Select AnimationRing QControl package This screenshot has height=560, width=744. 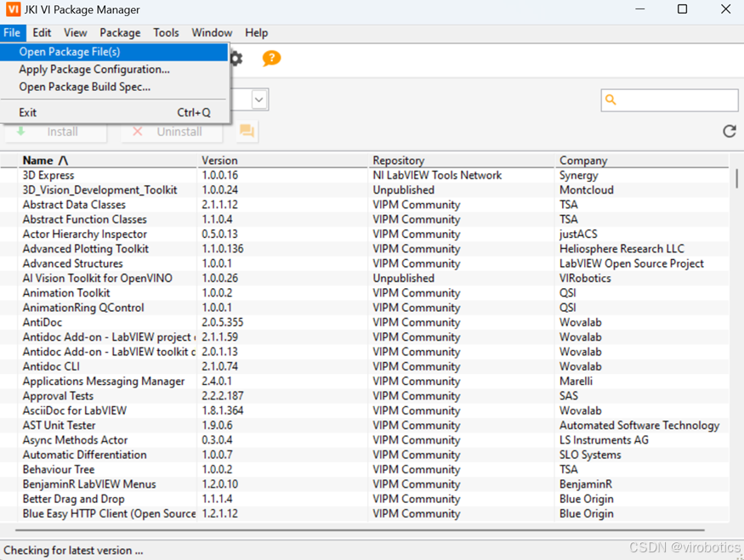tap(365, 308)
